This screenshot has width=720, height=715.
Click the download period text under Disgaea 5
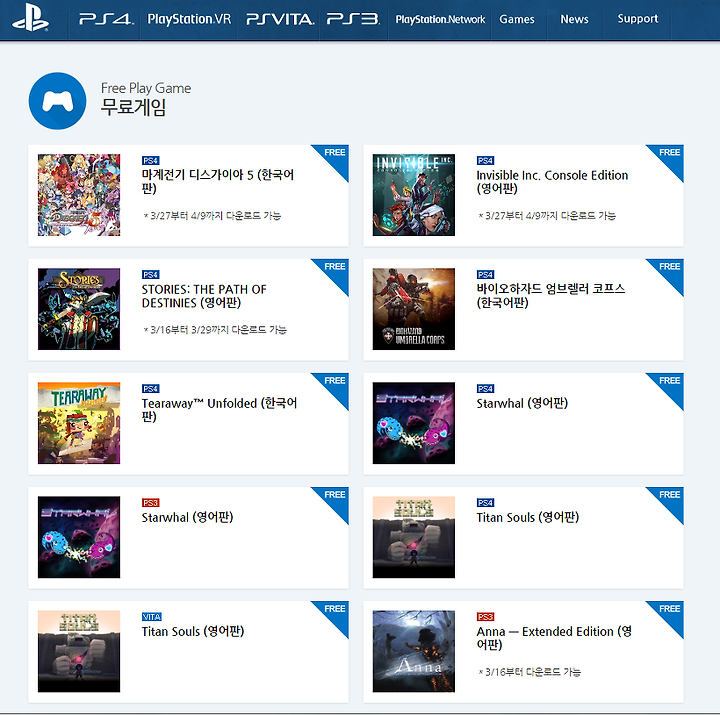(x=212, y=215)
